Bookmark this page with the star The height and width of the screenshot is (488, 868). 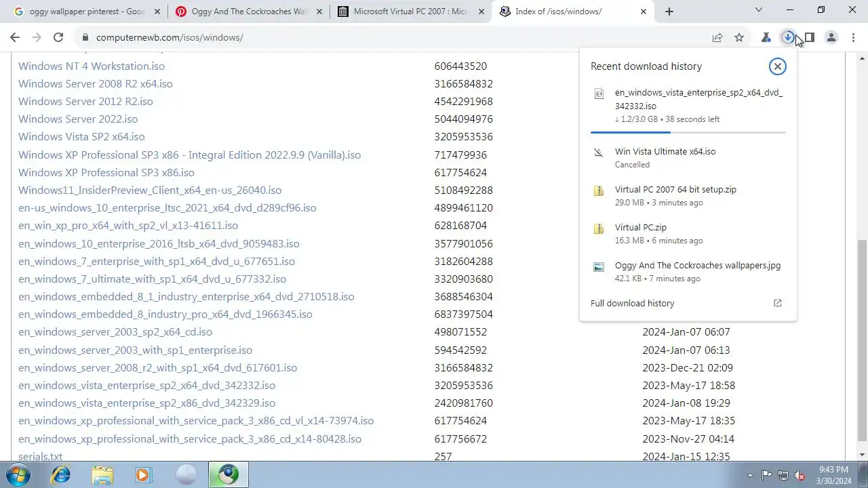click(739, 38)
